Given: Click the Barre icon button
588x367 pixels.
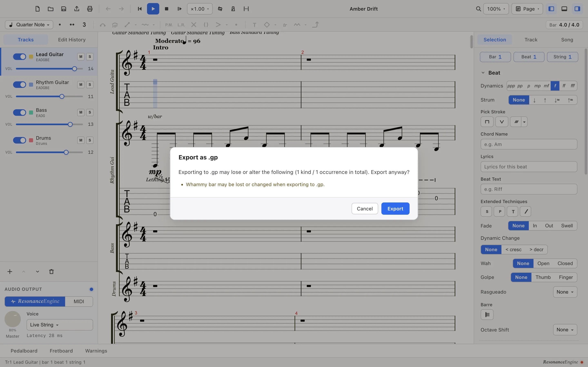Looking at the screenshot, I should 487,315.
